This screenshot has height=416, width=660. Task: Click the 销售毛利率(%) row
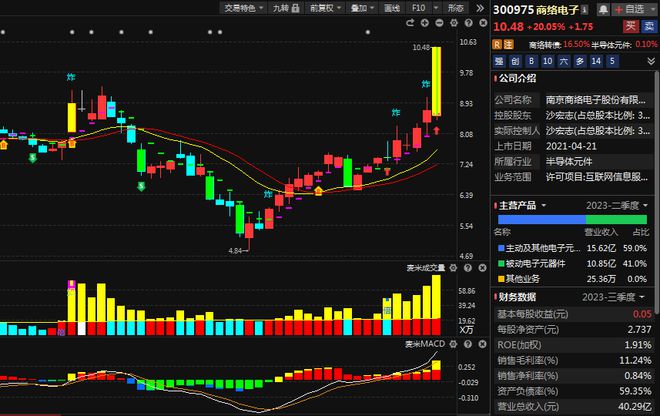(574, 360)
